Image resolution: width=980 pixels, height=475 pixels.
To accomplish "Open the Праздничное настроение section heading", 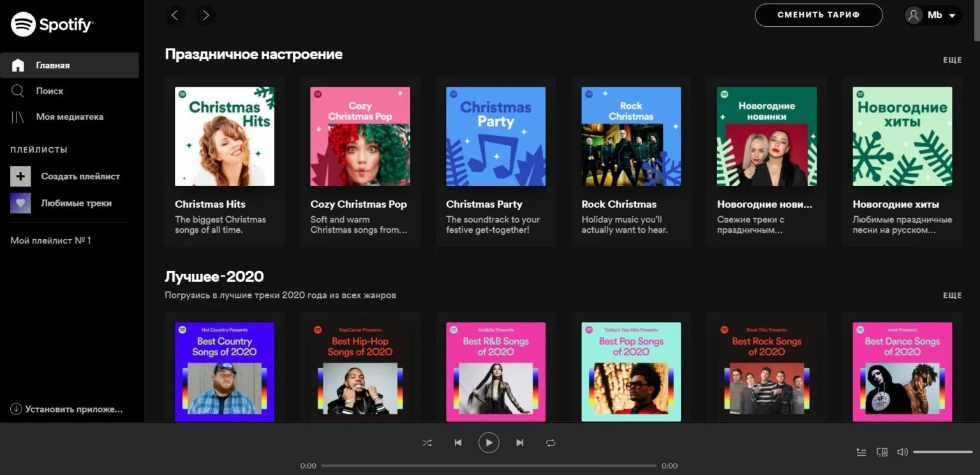I will [x=254, y=54].
